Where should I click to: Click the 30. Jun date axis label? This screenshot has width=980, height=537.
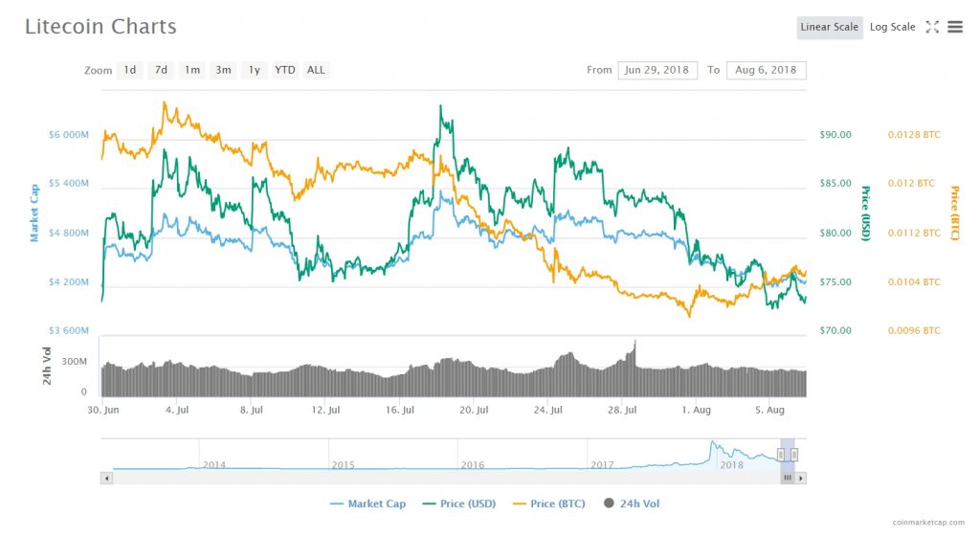(x=103, y=410)
